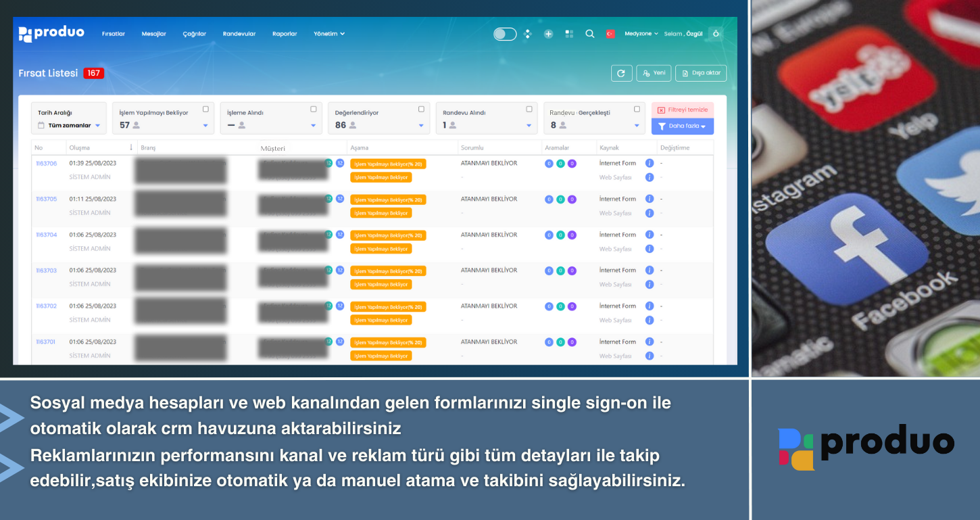This screenshot has width=980, height=520.
Task: Click the İnternet Form info icon in row 1163702
Action: (650, 306)
